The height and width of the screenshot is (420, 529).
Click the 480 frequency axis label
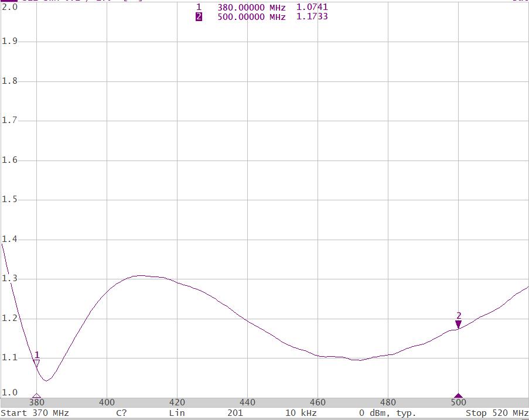tap(388, 402)
